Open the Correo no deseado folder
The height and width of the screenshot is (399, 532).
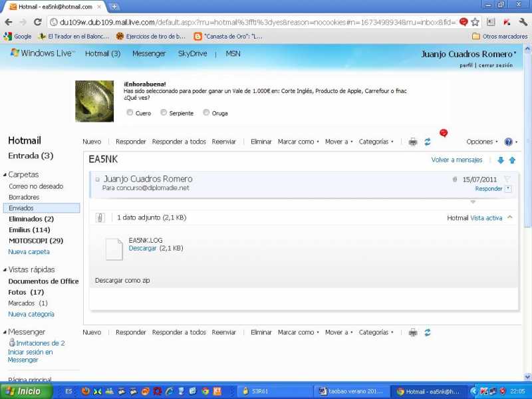point(36,186)
